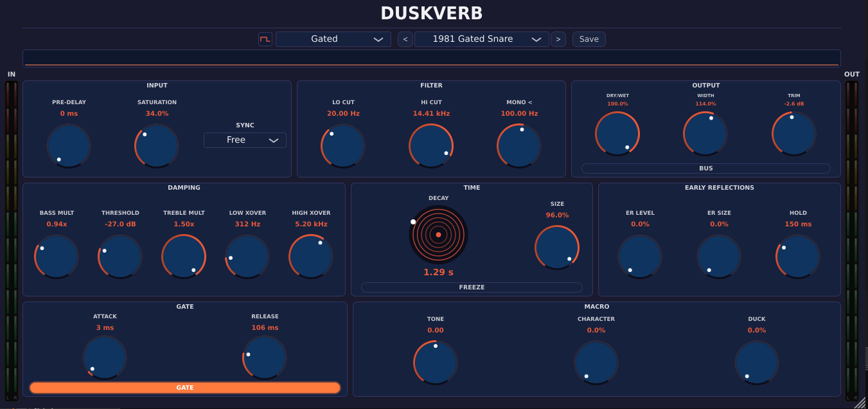
Task: Click the gated algorithm waveform icon
Action: (x=265, y=39)
